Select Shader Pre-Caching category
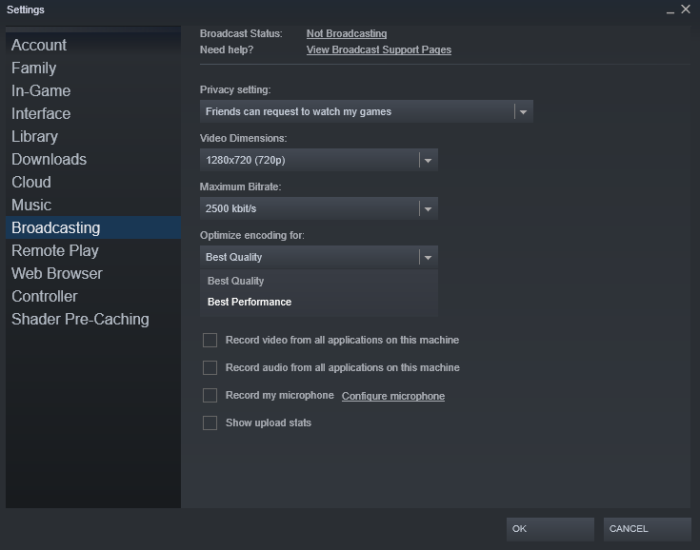 pyautogui.click(x=93, y=319)
